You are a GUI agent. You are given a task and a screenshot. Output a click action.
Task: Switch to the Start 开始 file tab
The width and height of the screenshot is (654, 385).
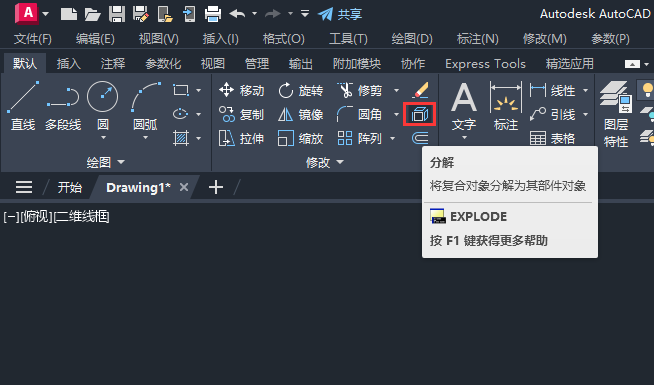[x=70, y=187]
